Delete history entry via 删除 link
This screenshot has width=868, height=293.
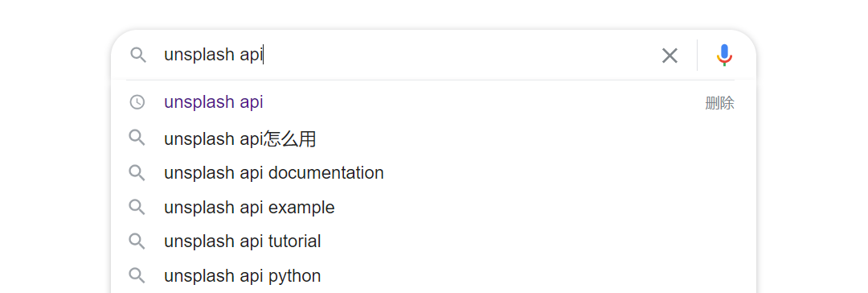click(x=719, y=103)
